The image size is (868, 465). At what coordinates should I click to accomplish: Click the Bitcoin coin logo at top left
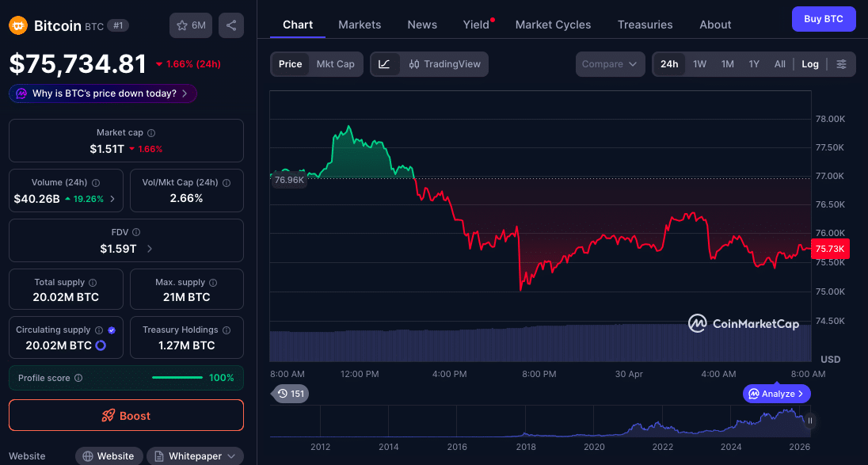[x=17, y=25]
